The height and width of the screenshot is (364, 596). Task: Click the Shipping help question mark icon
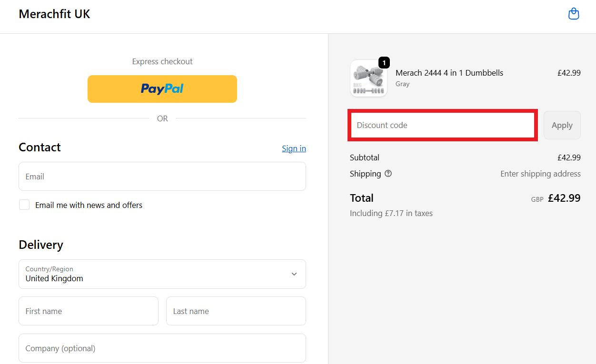[x=388, y=174]
